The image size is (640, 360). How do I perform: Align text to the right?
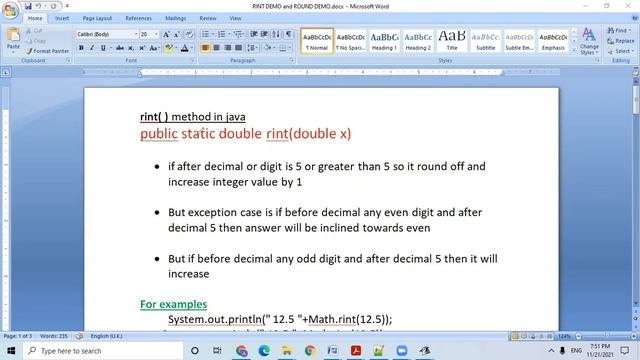(227, 48)
